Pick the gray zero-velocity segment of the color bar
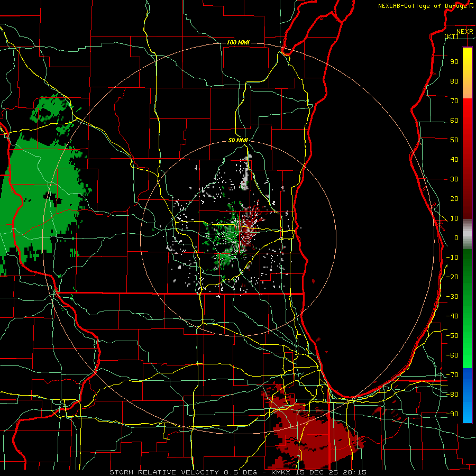Viewport: 476px width, 476px height. (x=467, y=234)
